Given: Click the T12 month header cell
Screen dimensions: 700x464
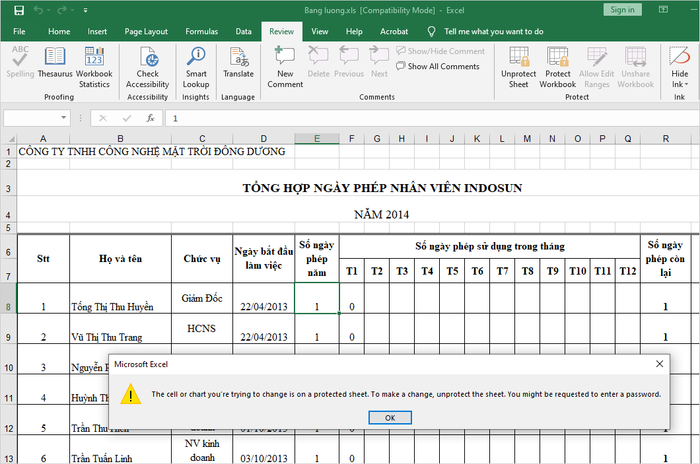Looking at the screenshot, I should click(628, 271).
